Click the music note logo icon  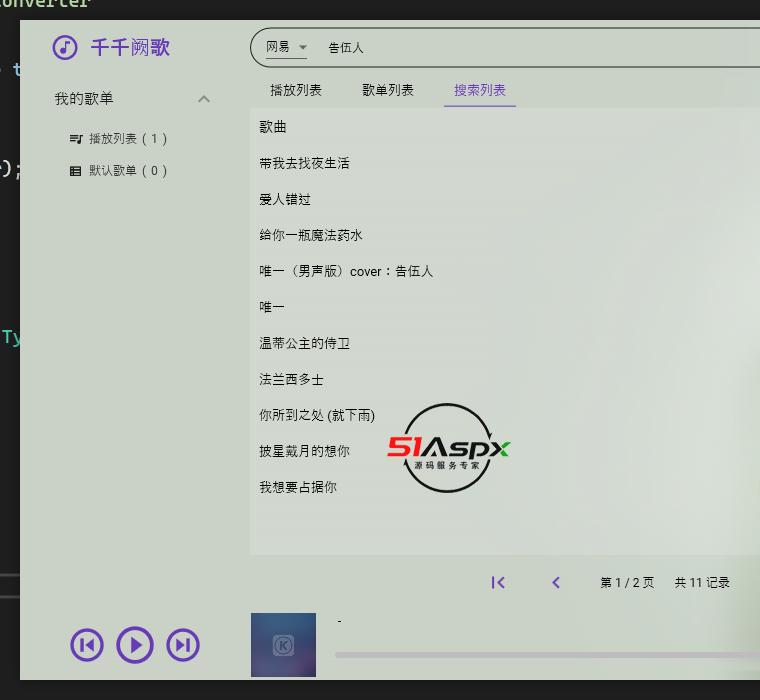point(65,48)
